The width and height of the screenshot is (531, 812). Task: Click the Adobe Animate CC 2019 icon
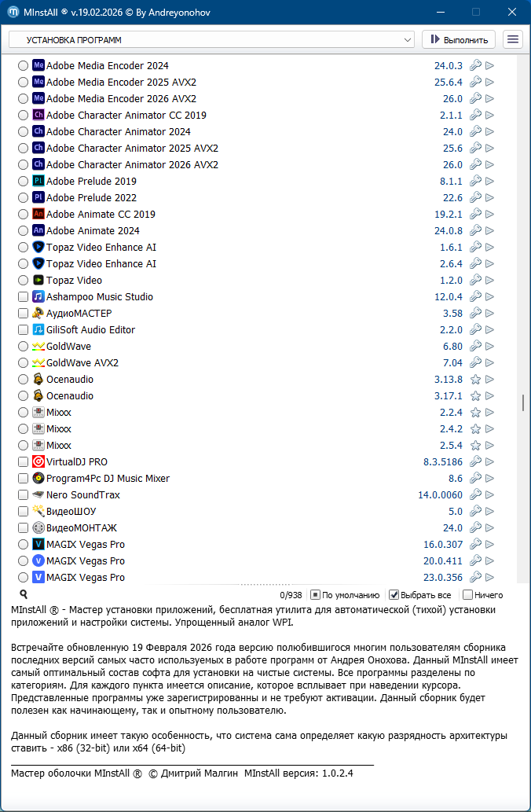pos(38,215)
